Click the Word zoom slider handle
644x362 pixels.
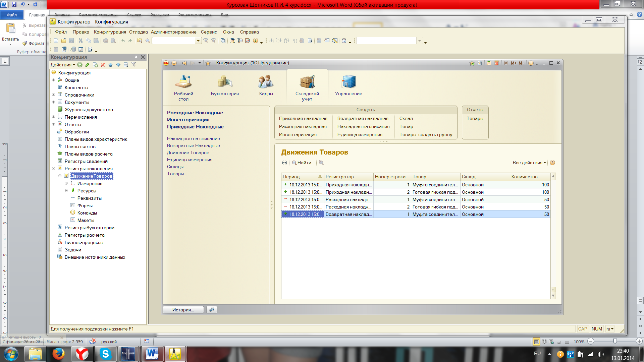tap(615, 341)
